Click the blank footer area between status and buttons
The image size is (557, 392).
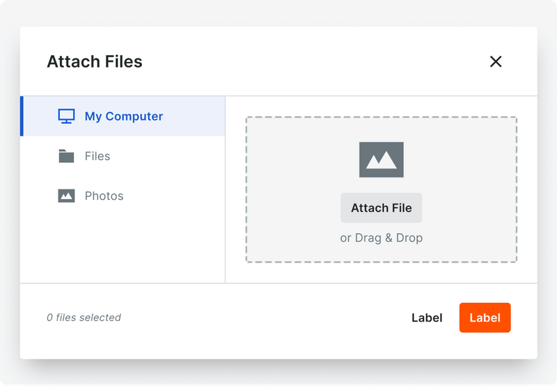265,317
